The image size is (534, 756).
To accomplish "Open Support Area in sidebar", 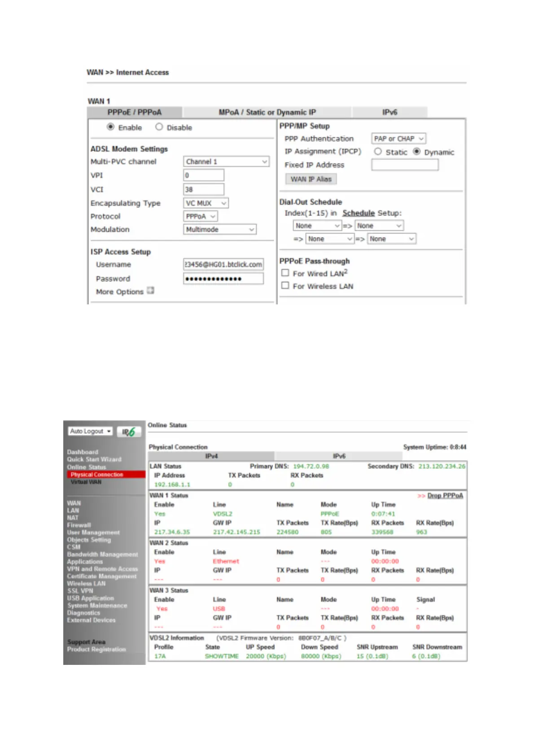I will (86, 642).
